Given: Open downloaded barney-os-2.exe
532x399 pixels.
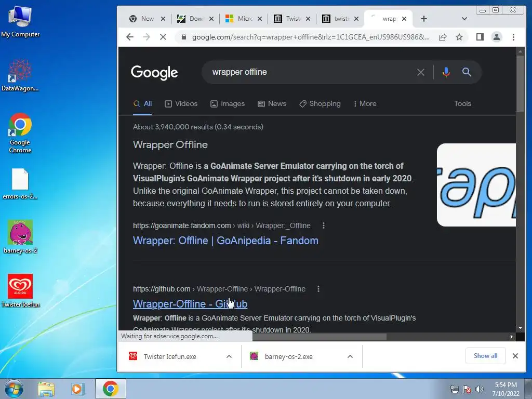Looking at the screenshot, I should tap(288, 356).
